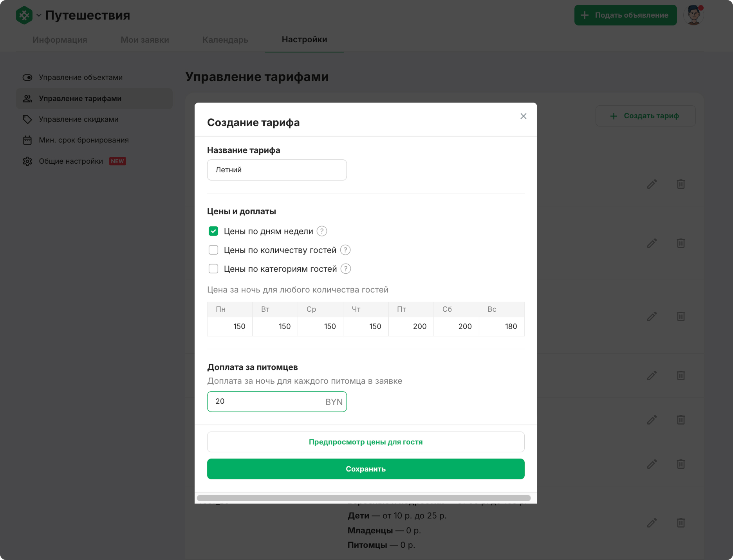
Task: Click Предпросмотр цены для гостя button
Action: tap(366, 442)
